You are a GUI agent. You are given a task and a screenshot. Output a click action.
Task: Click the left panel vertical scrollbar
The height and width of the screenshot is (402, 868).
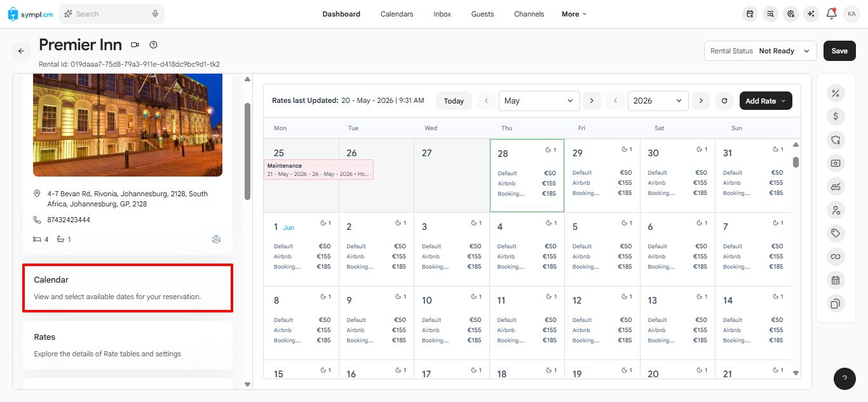[247, 151]
